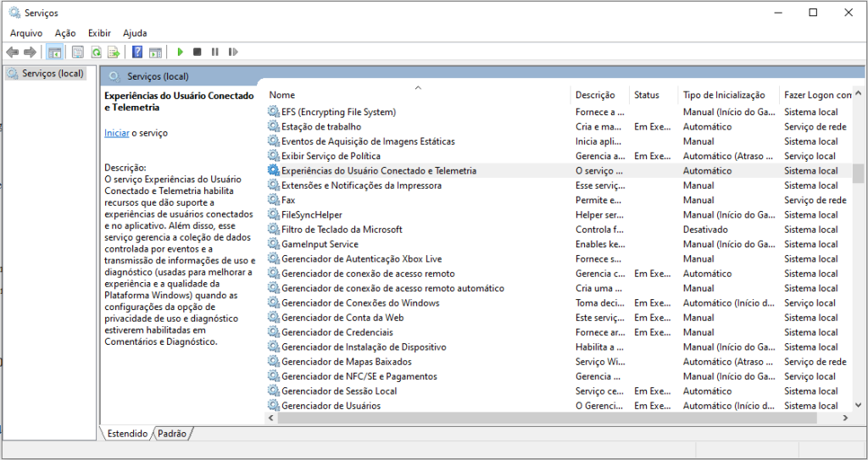
Task: Open the Ação menu
Action: click(65, 33)
